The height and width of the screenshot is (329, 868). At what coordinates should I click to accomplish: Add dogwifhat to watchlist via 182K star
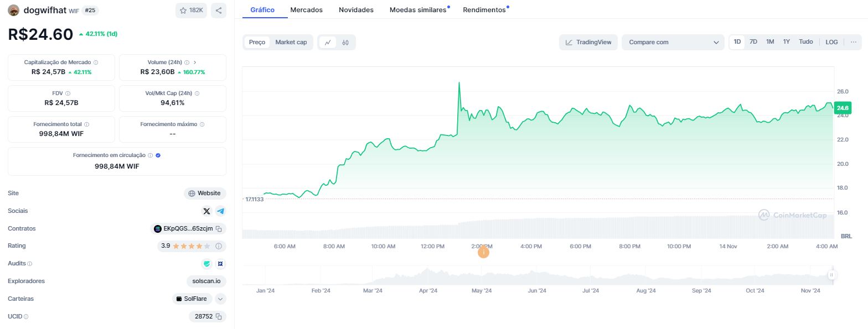[191, 11]
